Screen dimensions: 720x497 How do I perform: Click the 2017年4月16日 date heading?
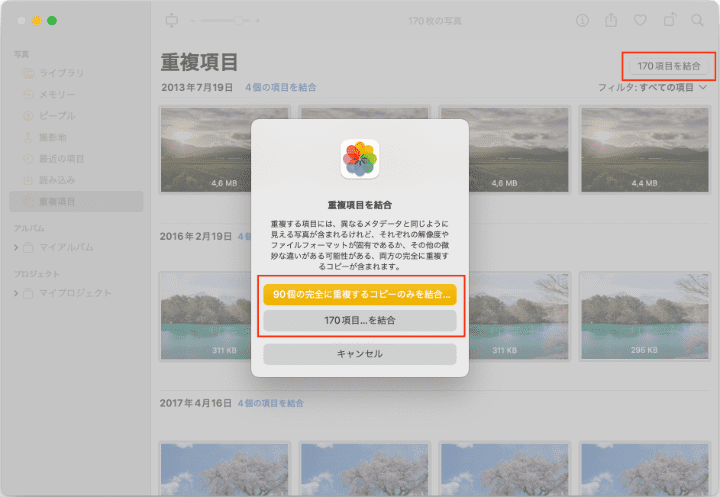[196, 403]
